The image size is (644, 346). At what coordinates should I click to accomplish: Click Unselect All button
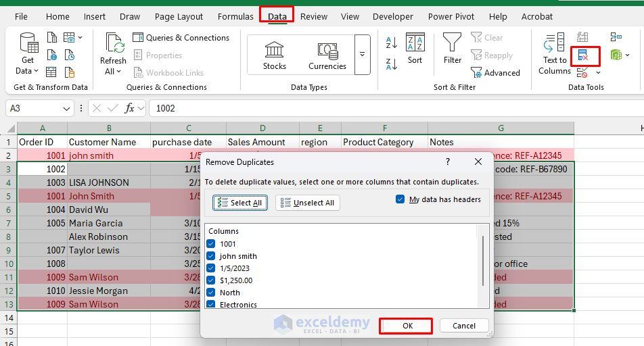[x=307, y=203]
